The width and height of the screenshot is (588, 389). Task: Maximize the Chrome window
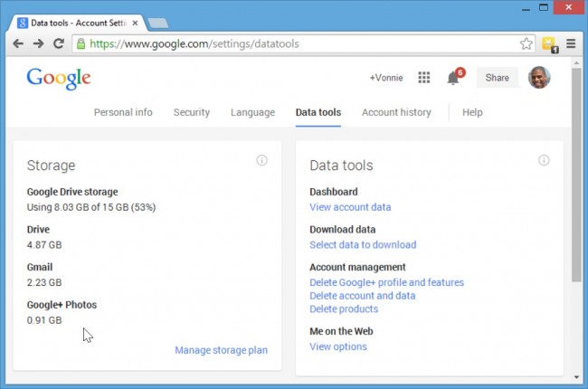[544, 7]
